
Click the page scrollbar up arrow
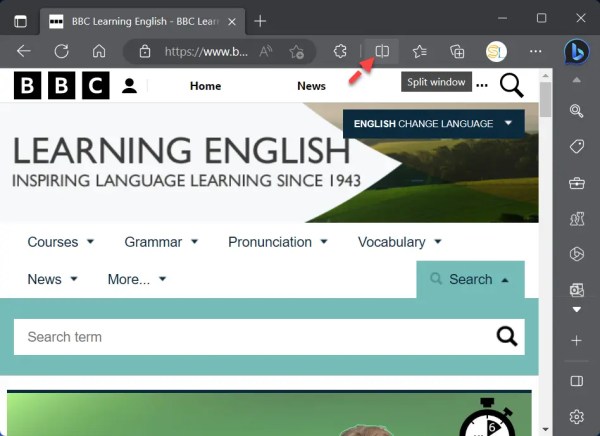click(x=546, y=76)
